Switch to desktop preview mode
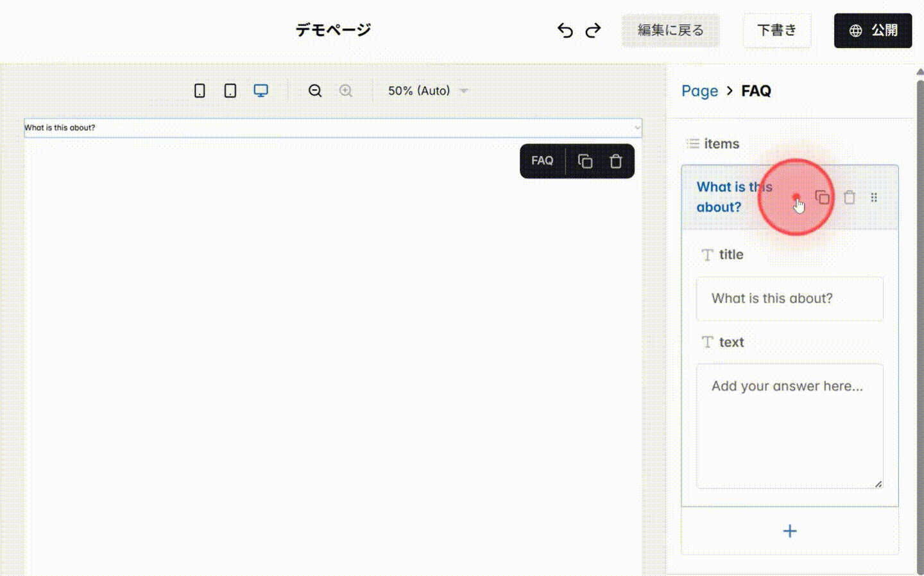 tap(261, 91)
